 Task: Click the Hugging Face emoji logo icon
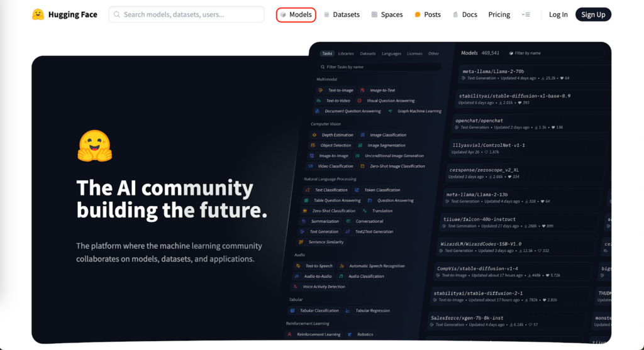tap(38, 14)
